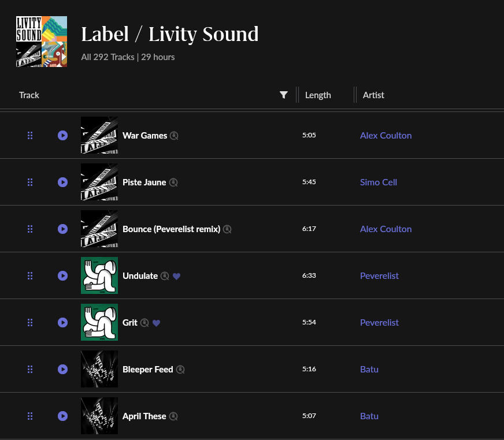
Task: Sort by the Length column header
Action: 318,95
